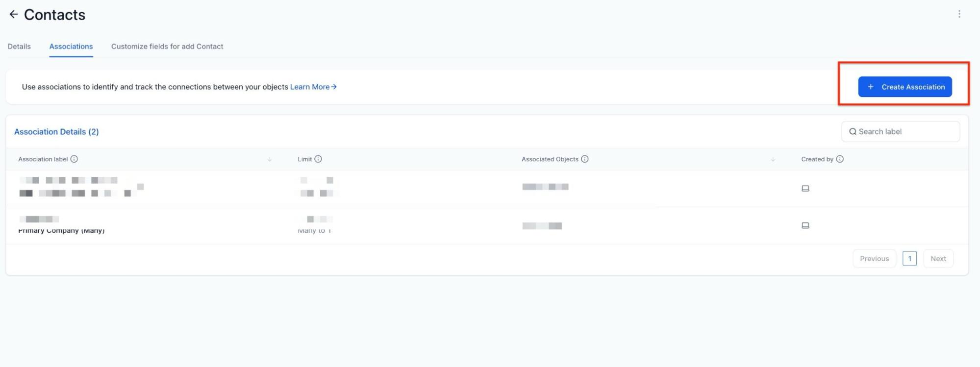Open Customize fields for add Contact tab
This screenshot has height=367, width=980.
click(167, 47)
